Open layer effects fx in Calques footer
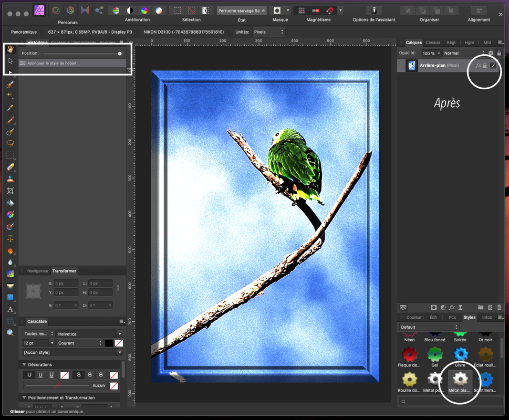 click(452, 307)
